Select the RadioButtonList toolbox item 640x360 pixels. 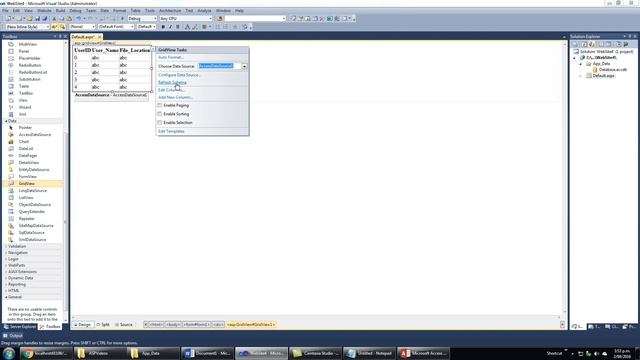(x=33, y=72)
